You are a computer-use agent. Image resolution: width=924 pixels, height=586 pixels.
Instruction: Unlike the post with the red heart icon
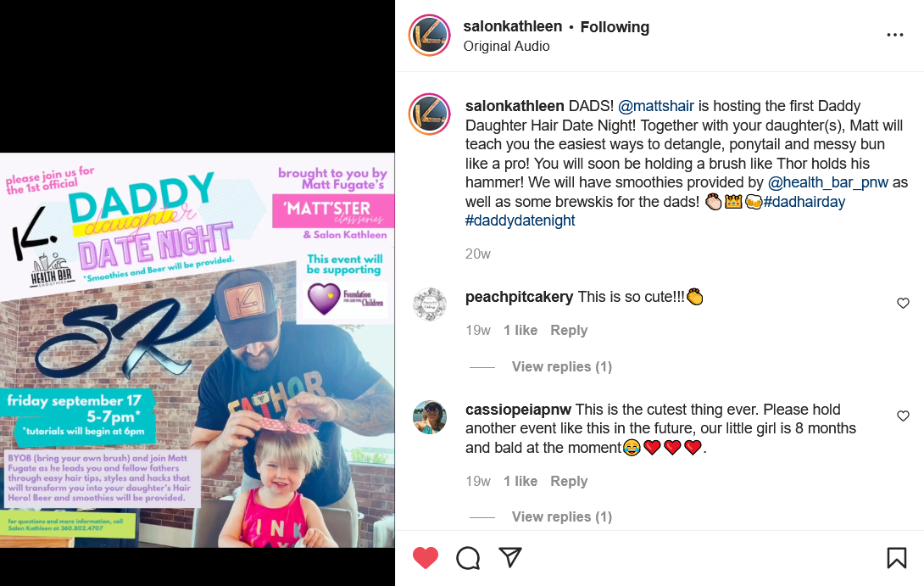[425, 558]
